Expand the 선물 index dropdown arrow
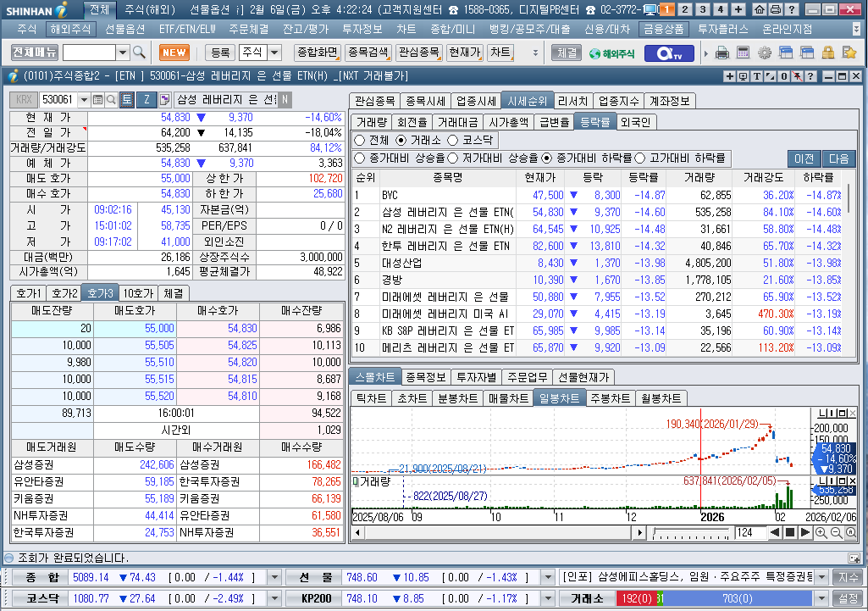This screenshot has width=868, height=611. point(548,577)
